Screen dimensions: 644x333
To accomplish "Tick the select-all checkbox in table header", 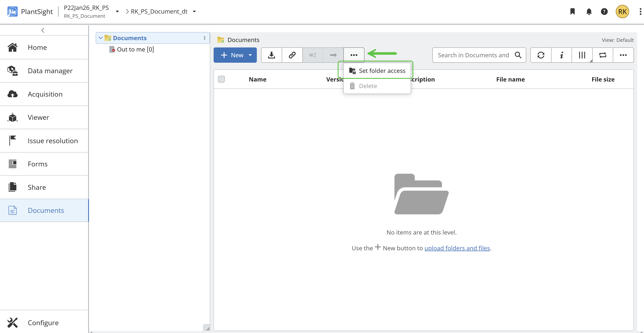I will tap(221, 79).
